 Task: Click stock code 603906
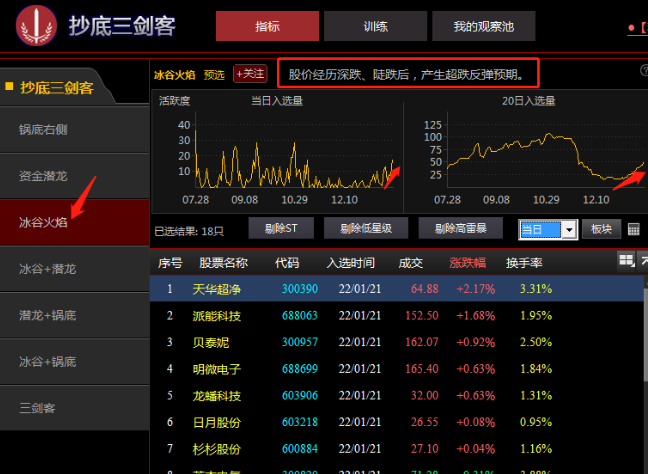[300, 395]
